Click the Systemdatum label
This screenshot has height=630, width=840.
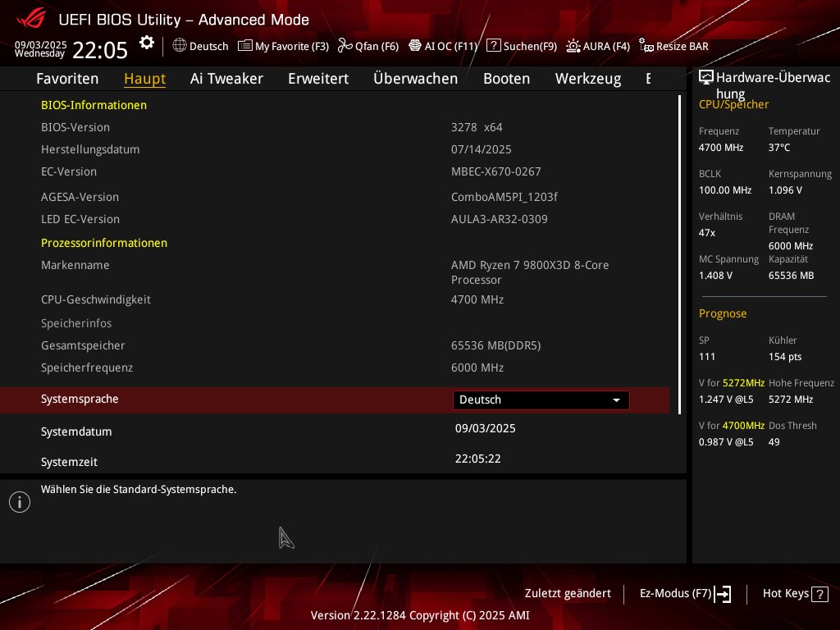pos(76,431)
